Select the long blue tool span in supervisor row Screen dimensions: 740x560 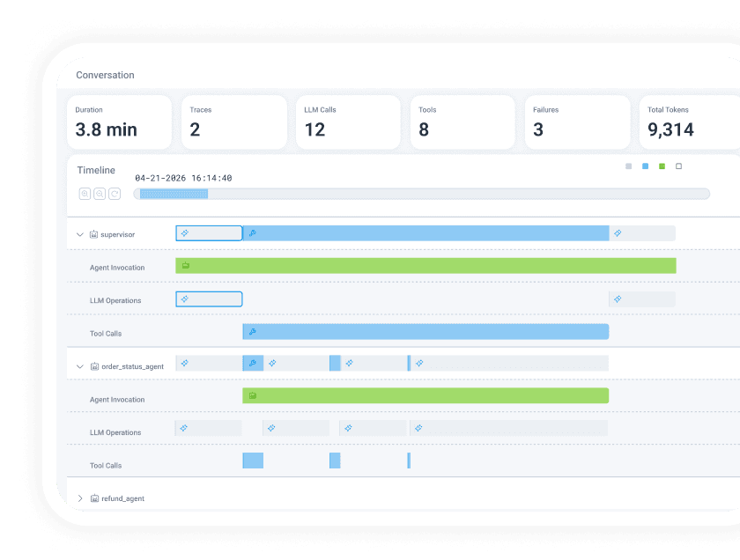(x=425, y=233)
